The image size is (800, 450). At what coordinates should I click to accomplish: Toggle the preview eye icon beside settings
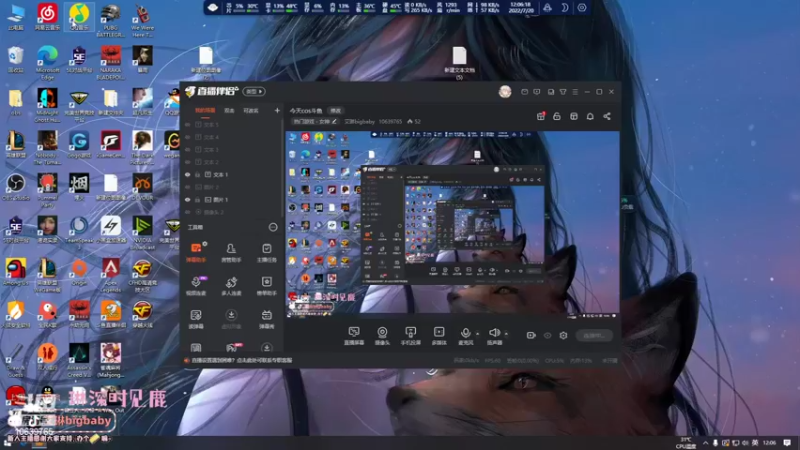click(x=547, y=335)
